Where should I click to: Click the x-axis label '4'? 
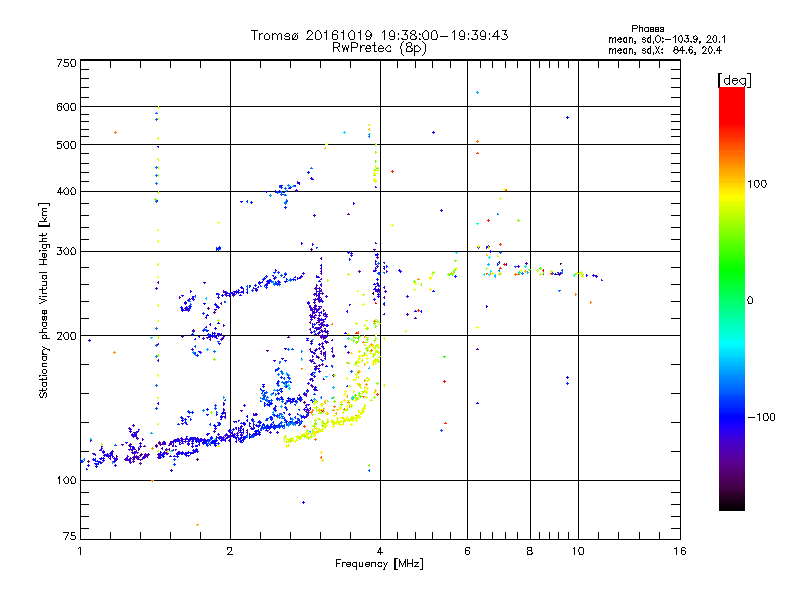(380, 551)
